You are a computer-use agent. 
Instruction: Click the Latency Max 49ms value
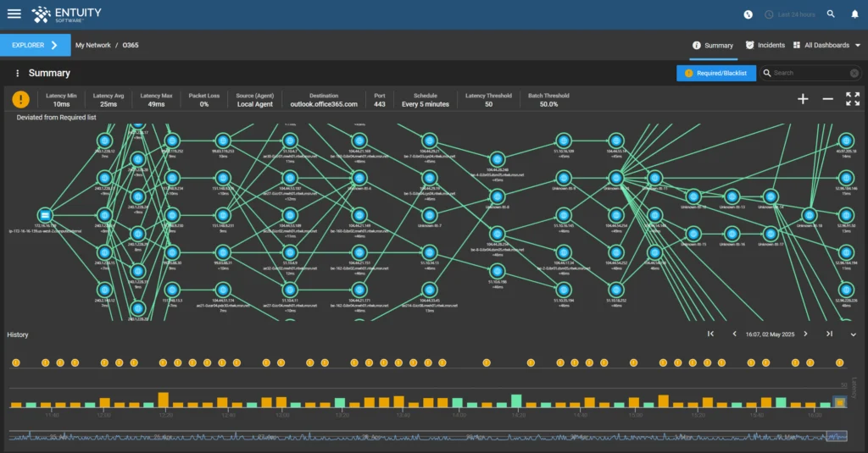(x=156, y=104)
